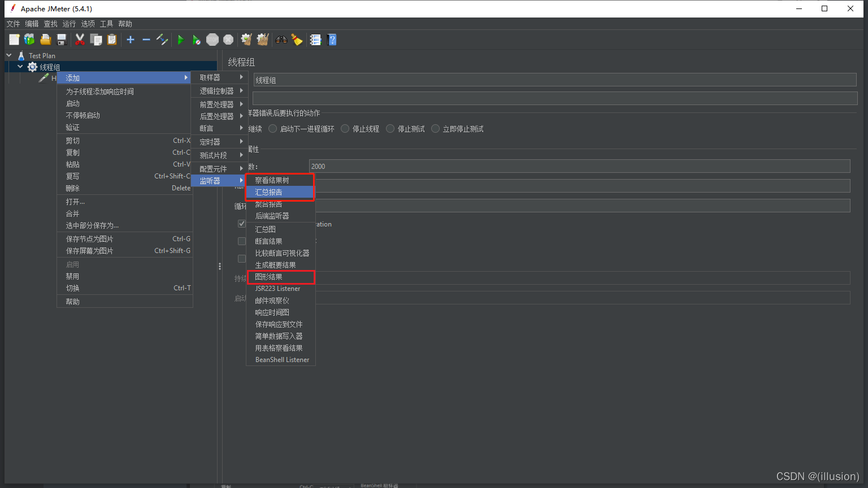The height and width of the screenshot is (488, 868).
Task: Click the scissors Cut icon
Action: 80,40
